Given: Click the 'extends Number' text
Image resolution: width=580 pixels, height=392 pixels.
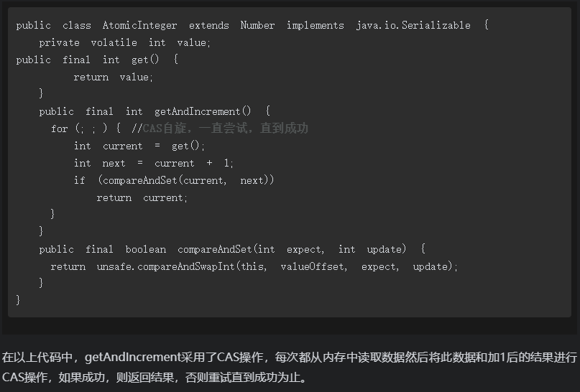Looking at the screenshot, I should (232, 26).
